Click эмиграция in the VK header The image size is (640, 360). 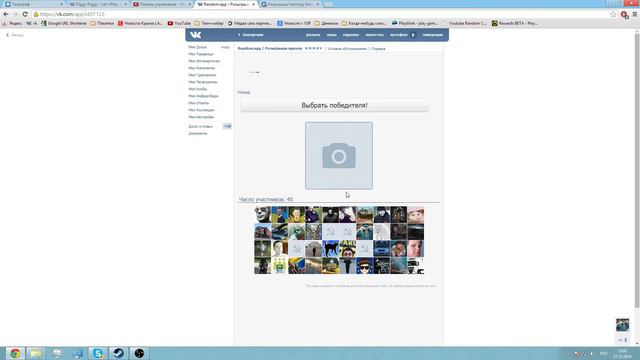click(x=433, y=35)
